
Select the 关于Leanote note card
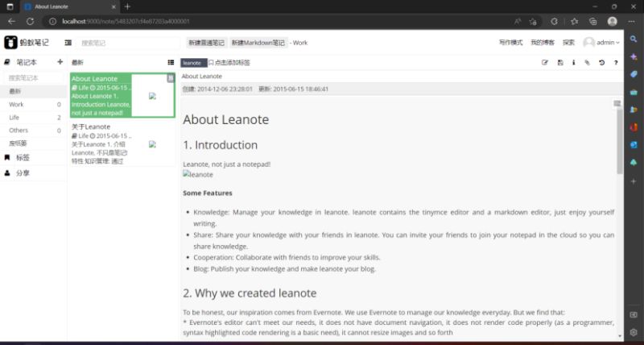(122, 143)
